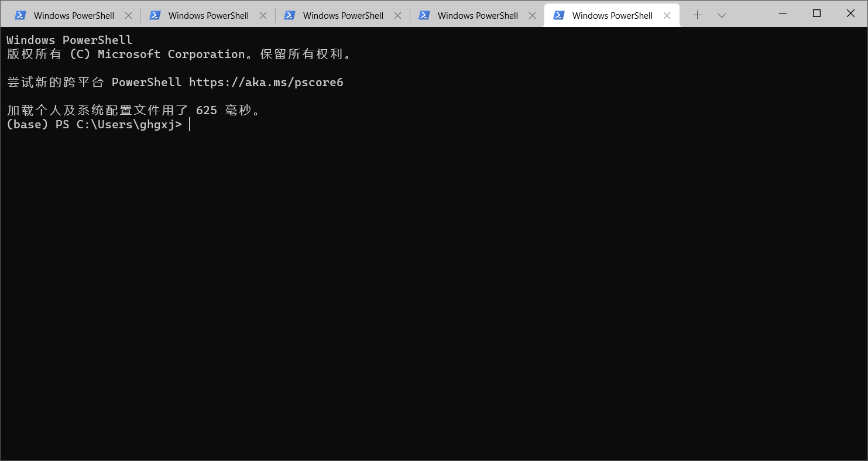Click the https://aka.ms/pscore6 URL
The height and width of the screenshot is (461, 868).
click(266, 82)
